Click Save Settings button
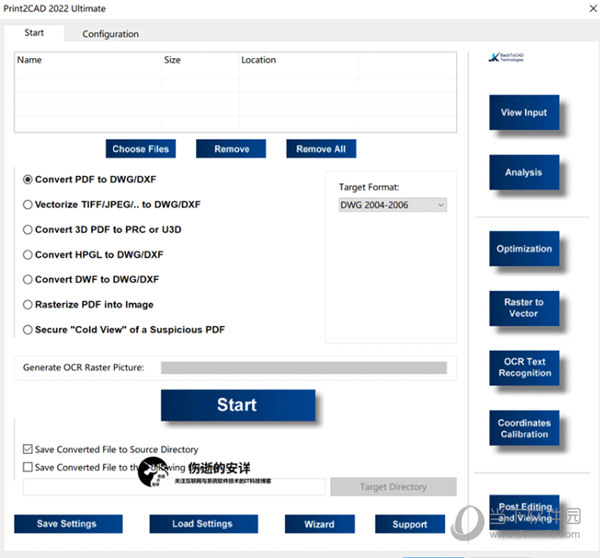The image size is (600, 558). point(68,524)
